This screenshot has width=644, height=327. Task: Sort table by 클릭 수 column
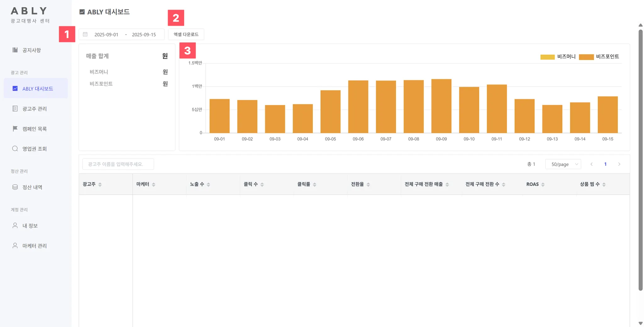262,185
